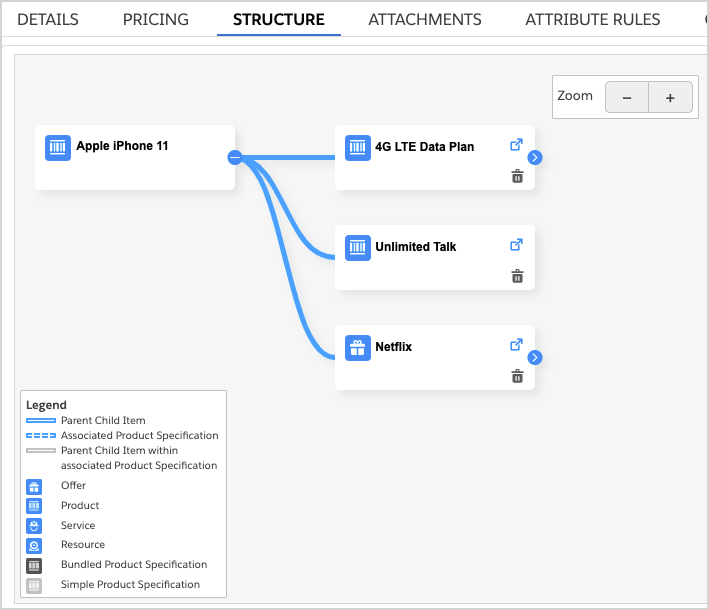This screenshot has height=610, width=709.
Task: Go to the ATTACHMENTS tab
Action: pos(425,19)
